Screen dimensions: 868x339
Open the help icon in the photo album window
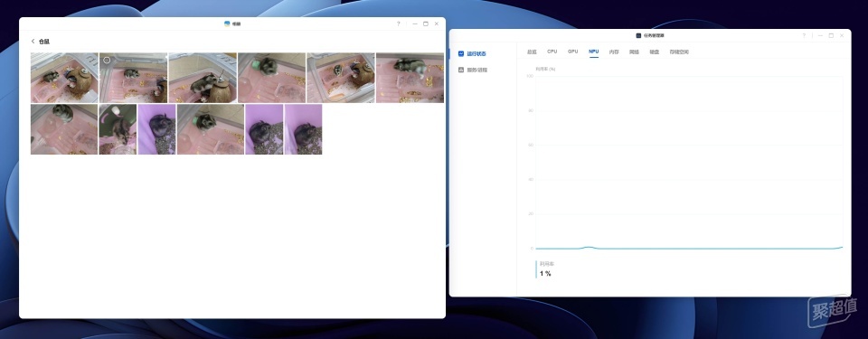398,24
